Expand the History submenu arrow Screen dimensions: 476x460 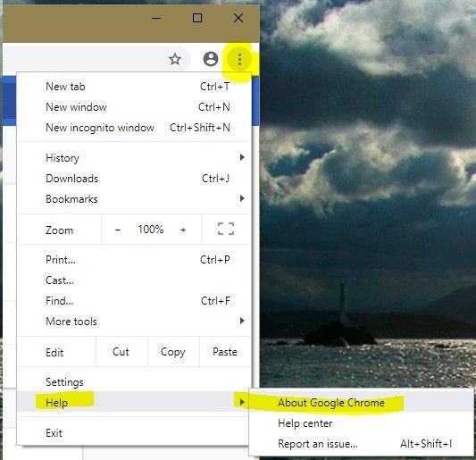coord(242,157)
